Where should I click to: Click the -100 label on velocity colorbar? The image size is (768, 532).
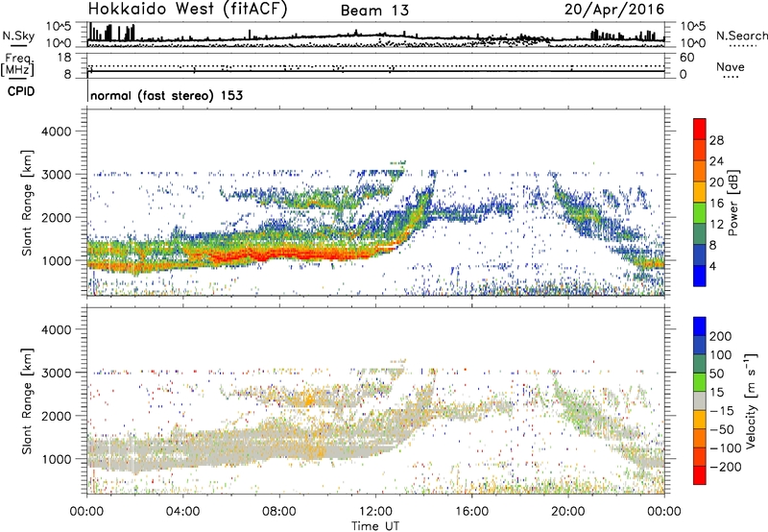tap(725, 448)
